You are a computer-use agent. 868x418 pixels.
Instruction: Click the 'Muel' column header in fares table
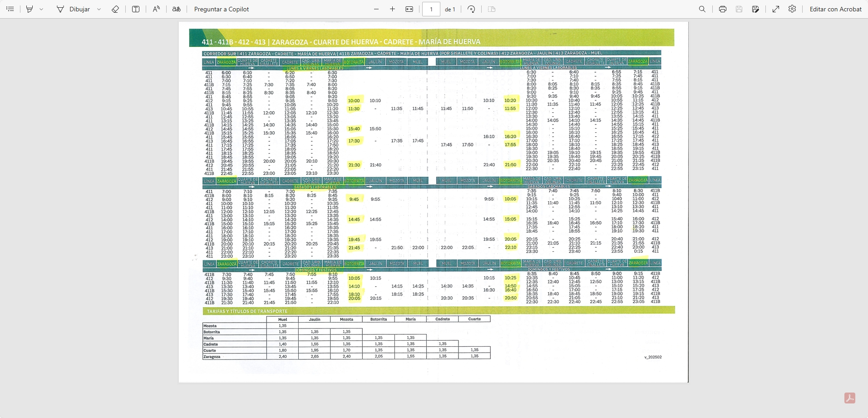[x=282, y=319]
